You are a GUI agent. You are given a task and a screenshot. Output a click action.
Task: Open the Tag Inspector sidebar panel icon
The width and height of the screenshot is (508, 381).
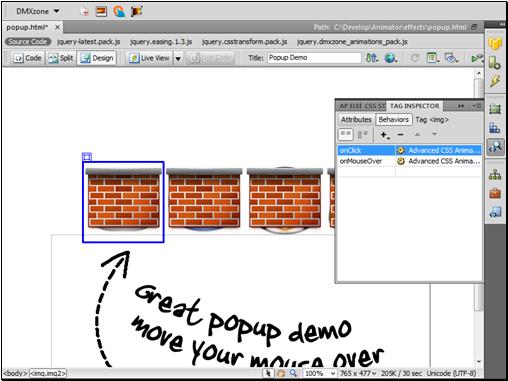click(x=495, y=147)
